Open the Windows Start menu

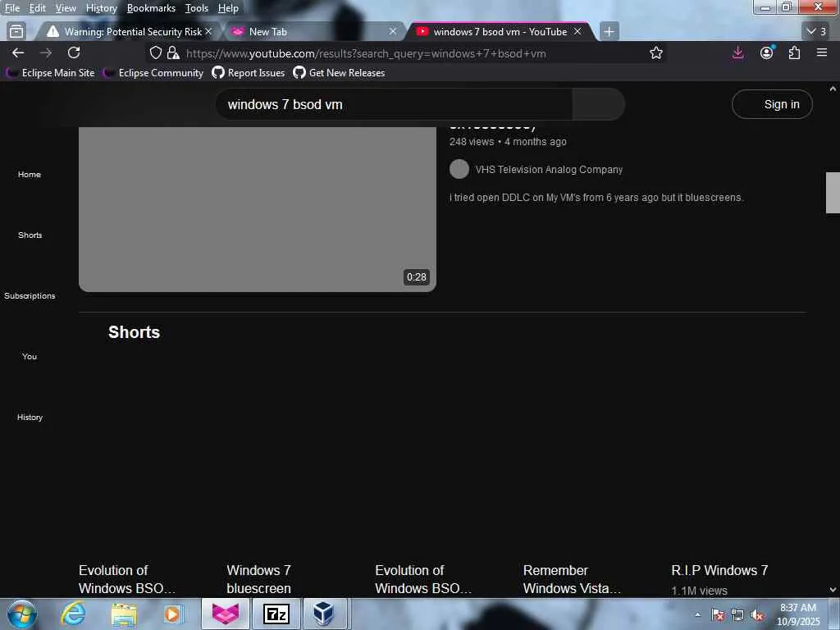pyautogui.click(x=22, y=614)
